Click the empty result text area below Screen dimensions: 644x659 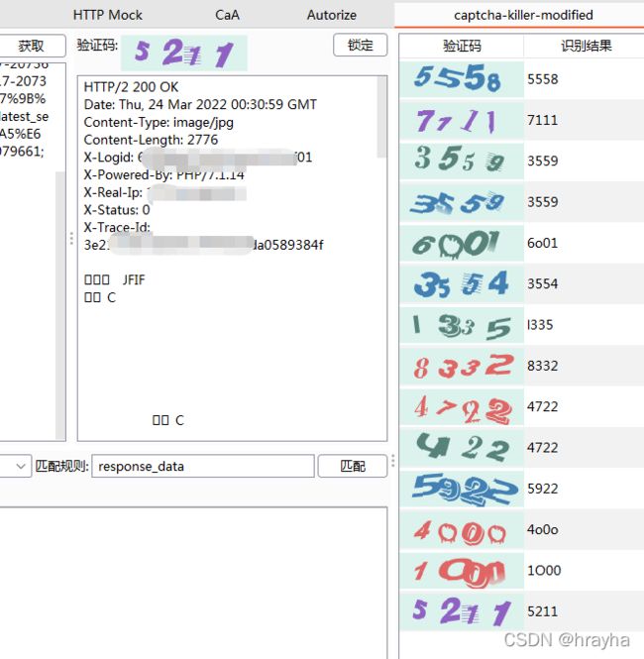(193, 583)
